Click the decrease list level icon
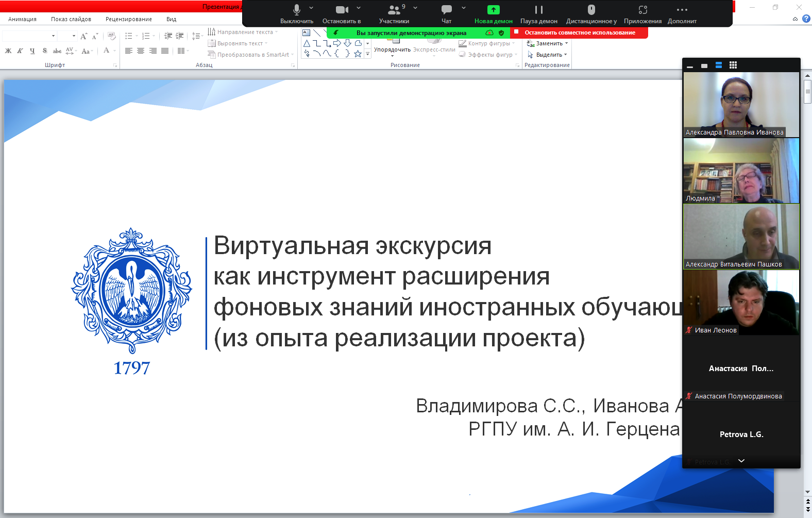This screenshot has height=518, width=812. coord(168,36)
